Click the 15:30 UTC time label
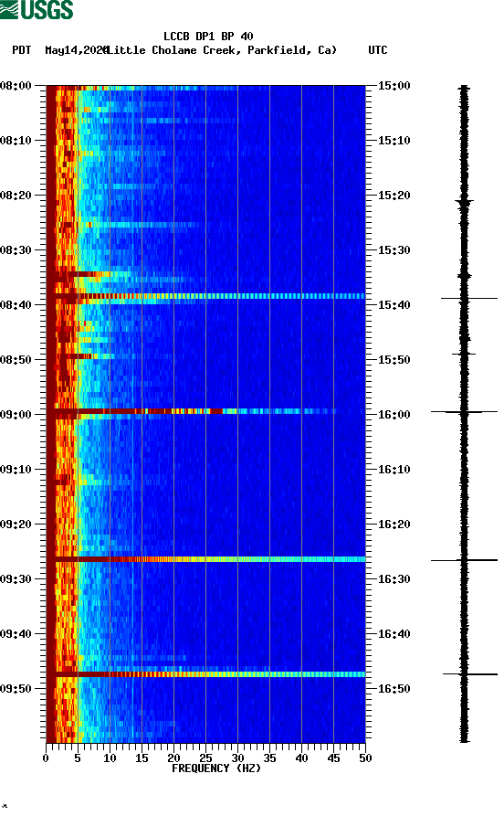The width and height of the screenshot is (504, 816). (394, 249)
